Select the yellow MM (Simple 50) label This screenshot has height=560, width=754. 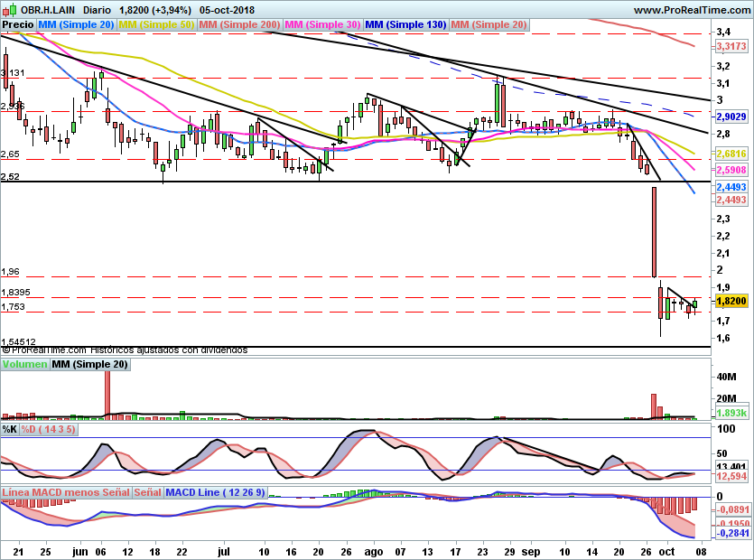pos(156,24)
